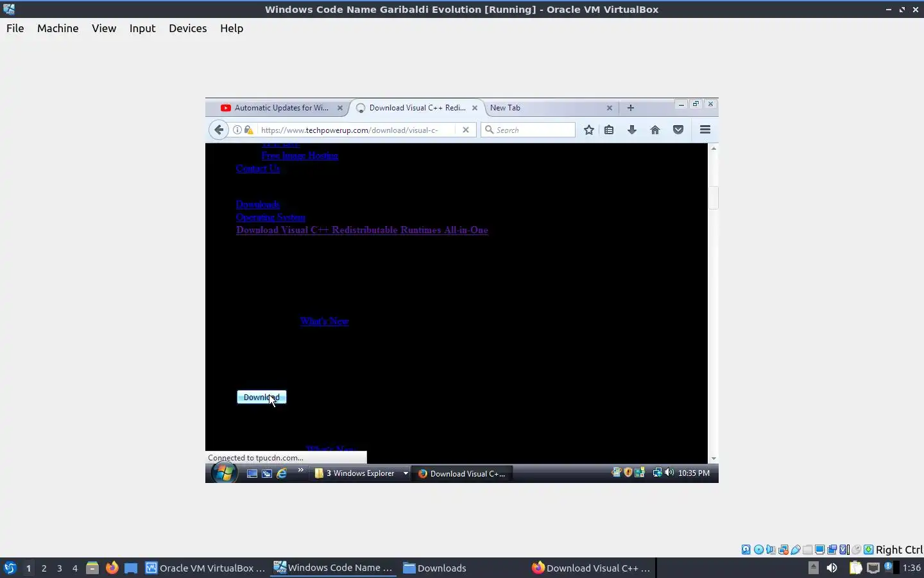Click VirtualBox shared folders indicator
The height and width of the screenshot is (578, 924).
(x=807, y=550)
